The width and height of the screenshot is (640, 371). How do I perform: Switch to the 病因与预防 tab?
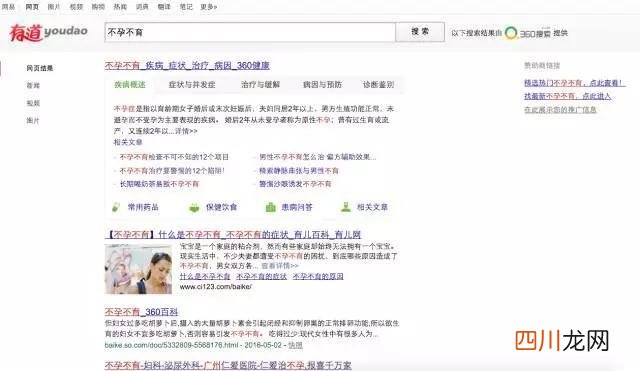coord(322,85)
